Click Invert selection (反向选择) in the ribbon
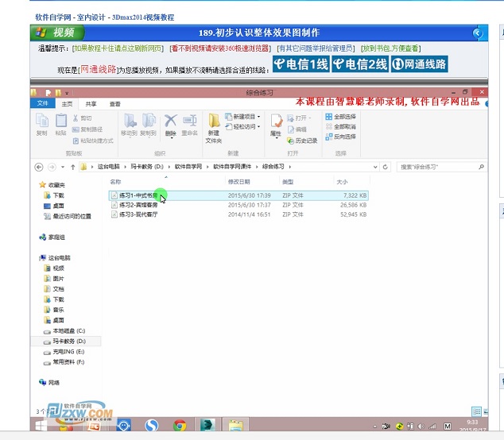Viewport: 504px width, 440px height. pyautogui.click(x=341, y=137)
